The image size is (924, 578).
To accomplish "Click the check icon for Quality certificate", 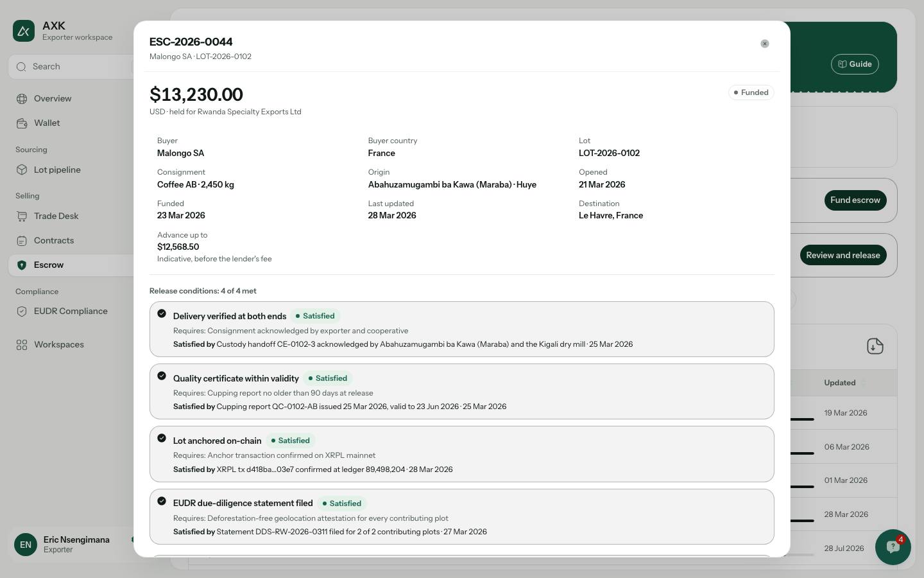I will point(162,376).
